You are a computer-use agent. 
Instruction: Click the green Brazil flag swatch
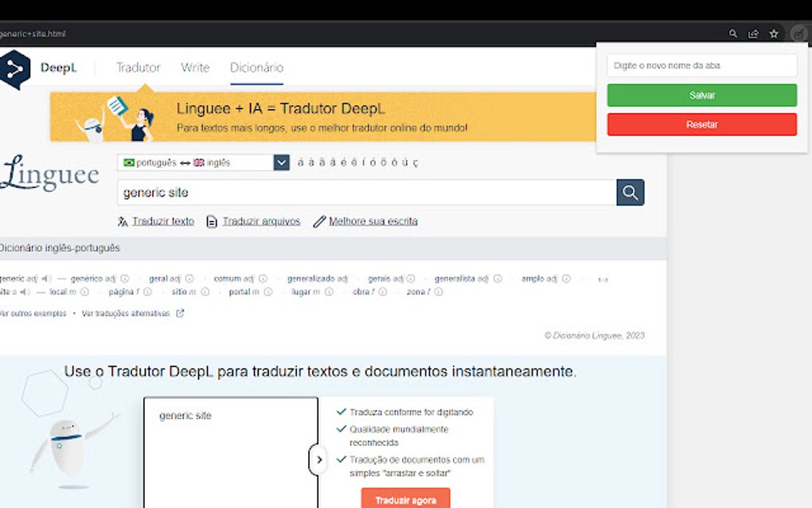(x=130, y=162)
